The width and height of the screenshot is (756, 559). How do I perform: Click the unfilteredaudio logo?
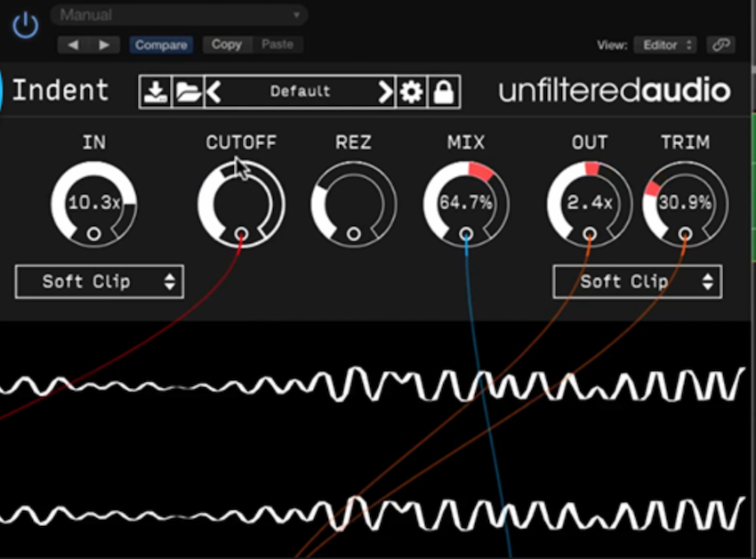(x=615, y=91)
